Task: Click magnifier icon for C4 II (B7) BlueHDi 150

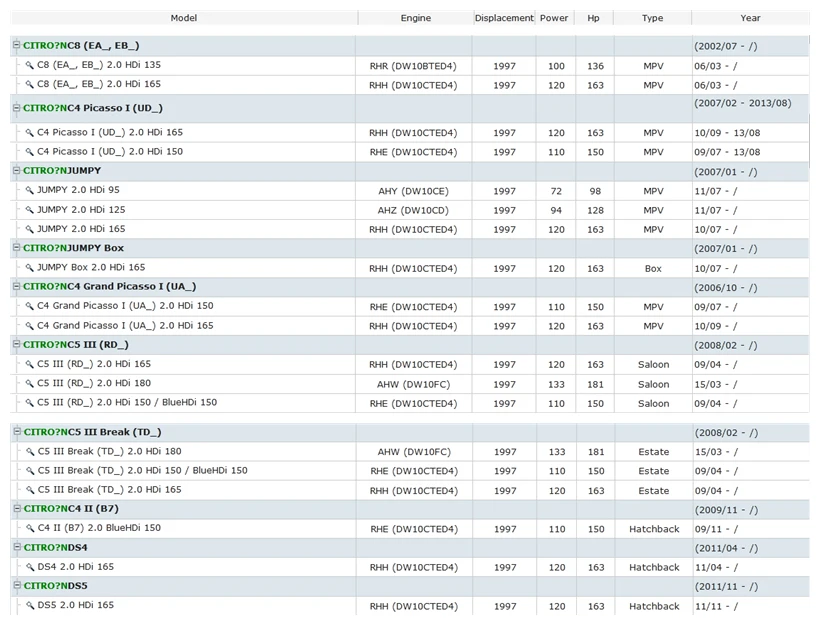Action: pyautogui.click(x=30, y=529)
